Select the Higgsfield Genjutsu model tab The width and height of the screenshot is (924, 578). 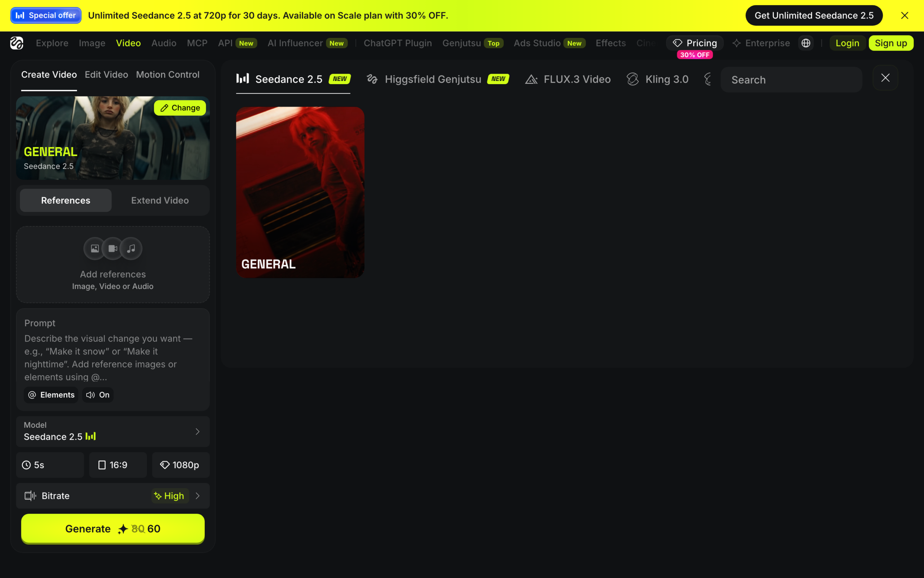pyautogui.click(x=437, y=79)
